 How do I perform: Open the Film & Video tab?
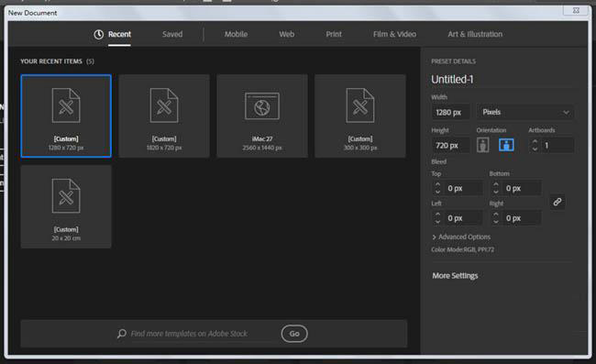pos(394,34)
